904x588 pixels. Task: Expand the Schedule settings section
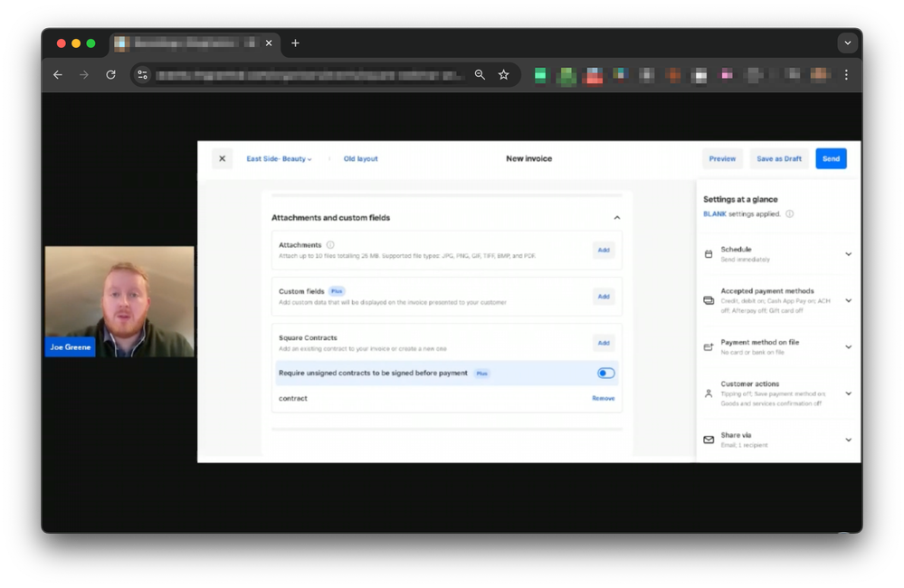click(x=848, y=254)
